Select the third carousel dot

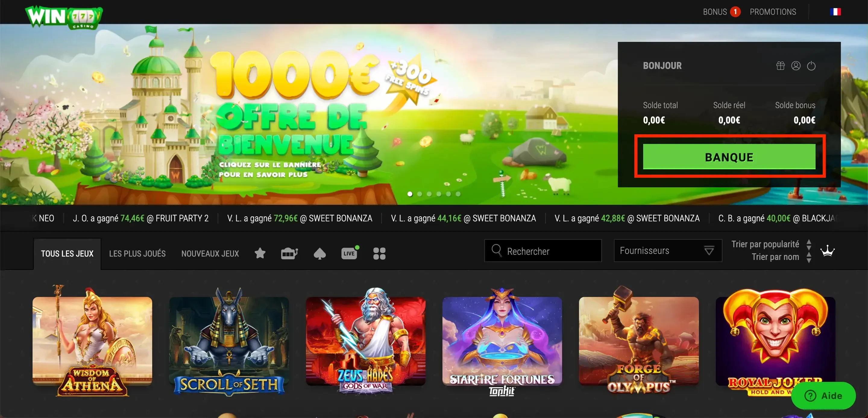tap(429, 194)
